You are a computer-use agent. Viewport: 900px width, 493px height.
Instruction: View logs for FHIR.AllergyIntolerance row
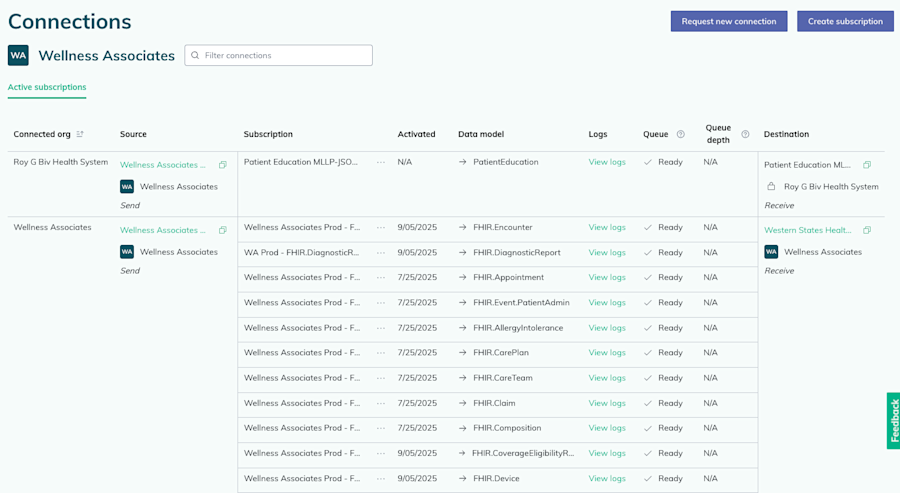click(607, 328)
